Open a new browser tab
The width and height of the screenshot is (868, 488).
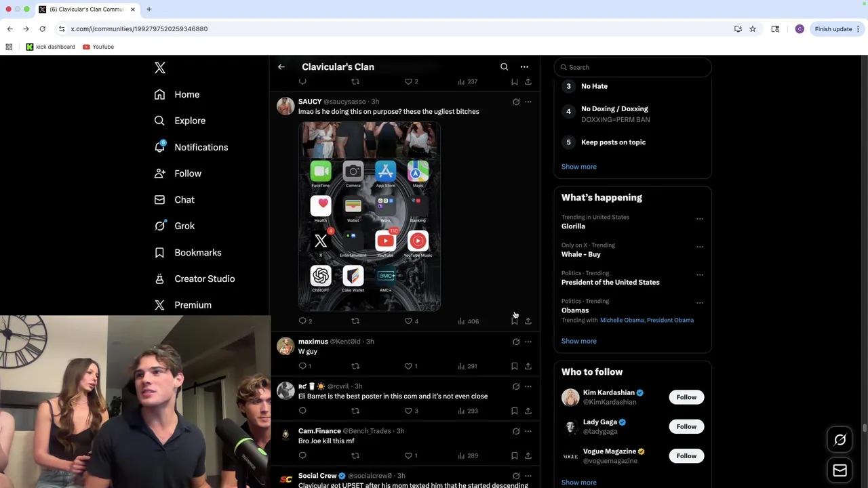point(149,9)
